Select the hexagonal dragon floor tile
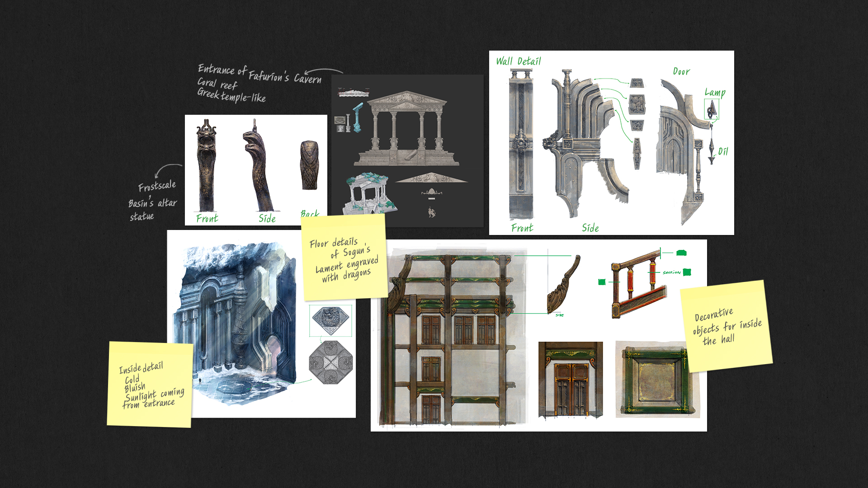868x488 pixels. (x=330, y=320)
